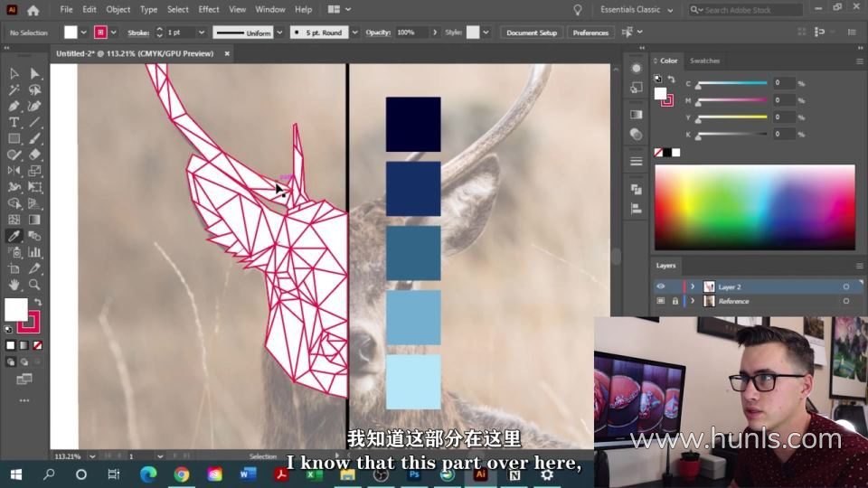The height and width of the screenshot is (488, 868).
Task: Pick a color from the spectrum bar
Action: [x=755, y=208]
